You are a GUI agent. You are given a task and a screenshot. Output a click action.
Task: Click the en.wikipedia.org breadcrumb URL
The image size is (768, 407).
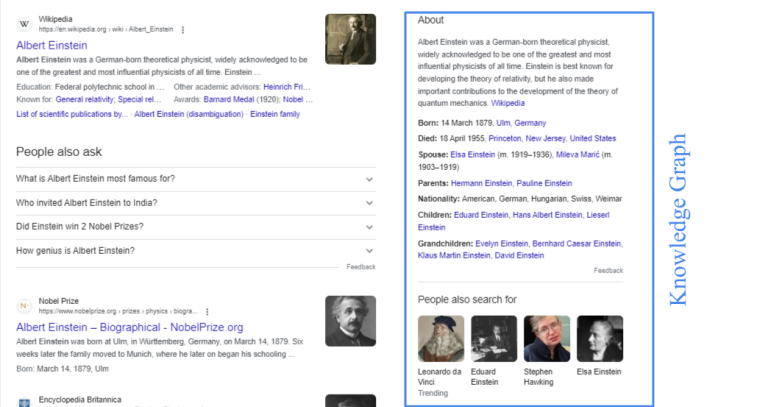pyautogui.click(x=106, y=29)
